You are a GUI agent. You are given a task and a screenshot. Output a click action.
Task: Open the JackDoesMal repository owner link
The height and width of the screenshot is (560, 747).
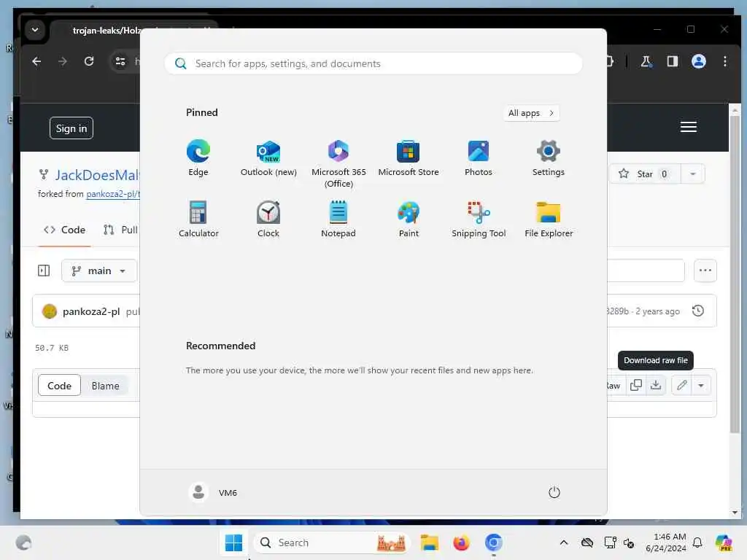pyautogui.click(x=97, y=175)
